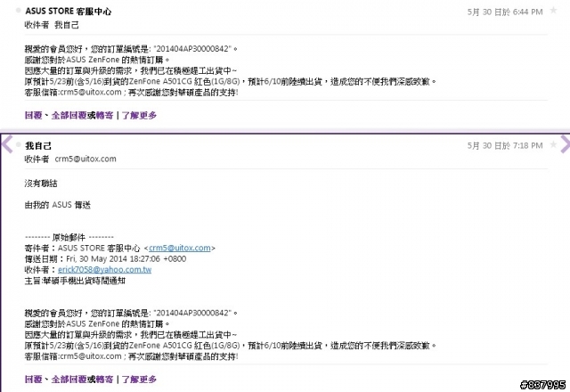Go to previous message with left arrow

click(7, 144)
